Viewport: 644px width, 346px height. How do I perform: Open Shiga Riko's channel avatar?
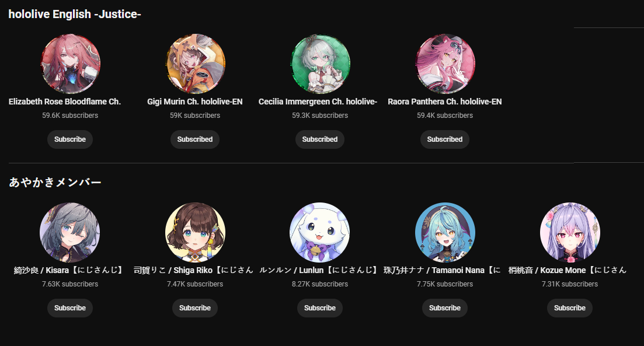coord(195,232)
